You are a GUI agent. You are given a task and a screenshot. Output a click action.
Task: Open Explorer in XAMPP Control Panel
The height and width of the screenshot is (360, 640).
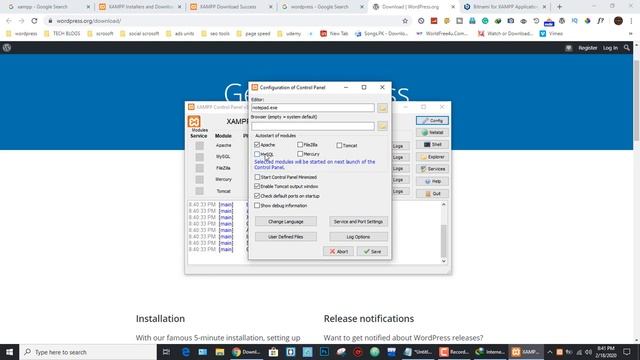[x=432, y=157]
